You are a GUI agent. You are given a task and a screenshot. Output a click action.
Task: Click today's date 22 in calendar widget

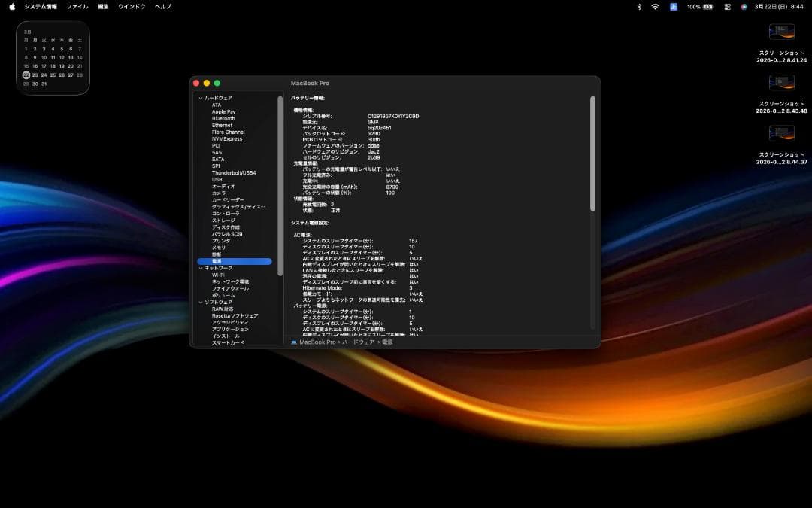click(26, 75)
